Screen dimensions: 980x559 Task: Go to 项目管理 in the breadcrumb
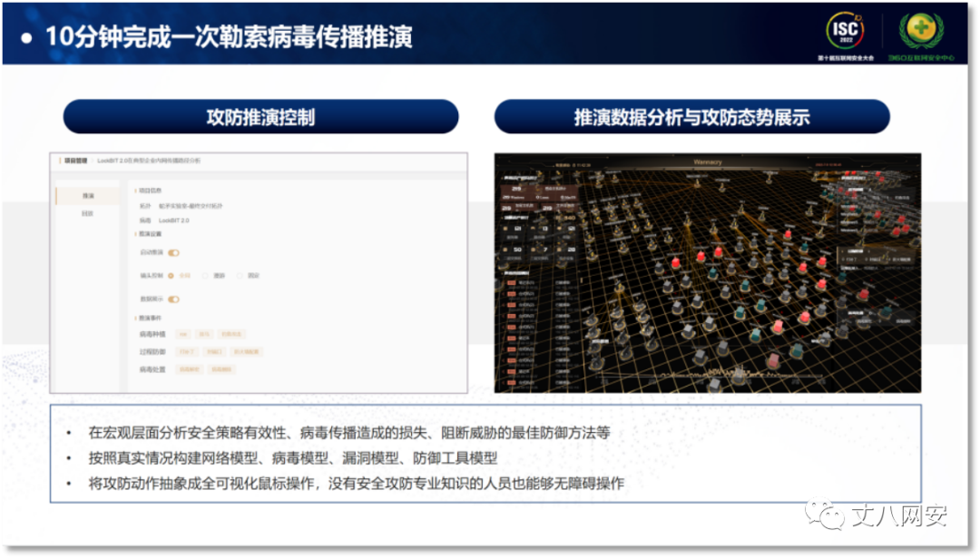(x=75, y=161)
